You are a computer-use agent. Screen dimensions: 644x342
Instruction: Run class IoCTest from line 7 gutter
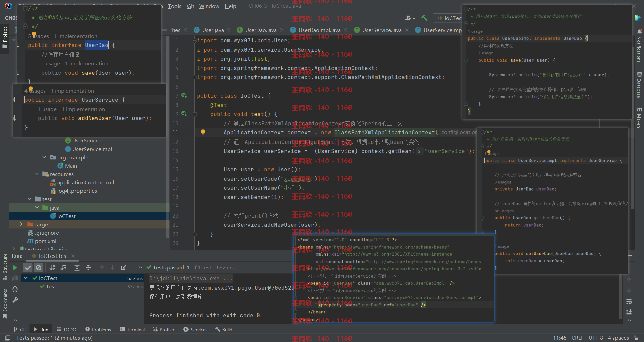coord(184,96)
